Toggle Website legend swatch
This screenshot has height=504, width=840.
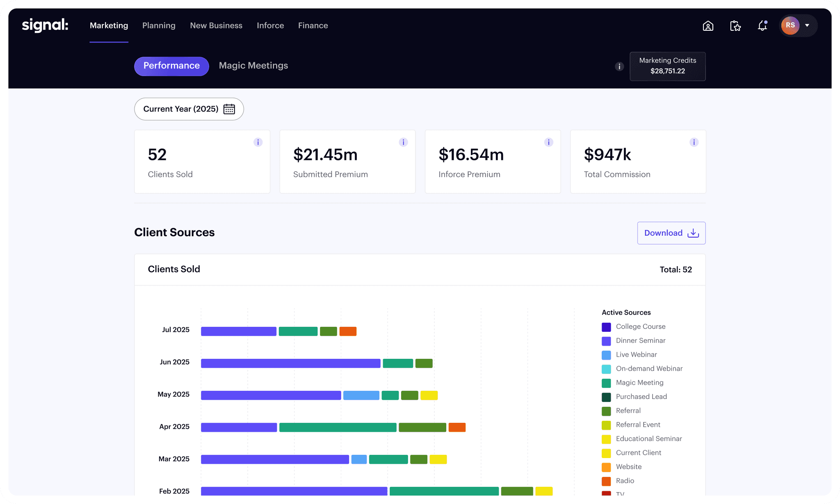pyautogui.click(x=606, y=467)
